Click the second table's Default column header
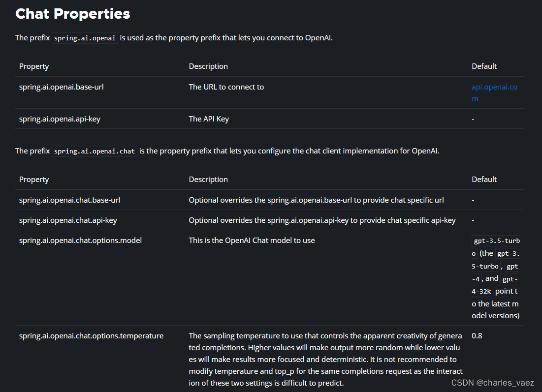542x392 pixels. point(484,179)
